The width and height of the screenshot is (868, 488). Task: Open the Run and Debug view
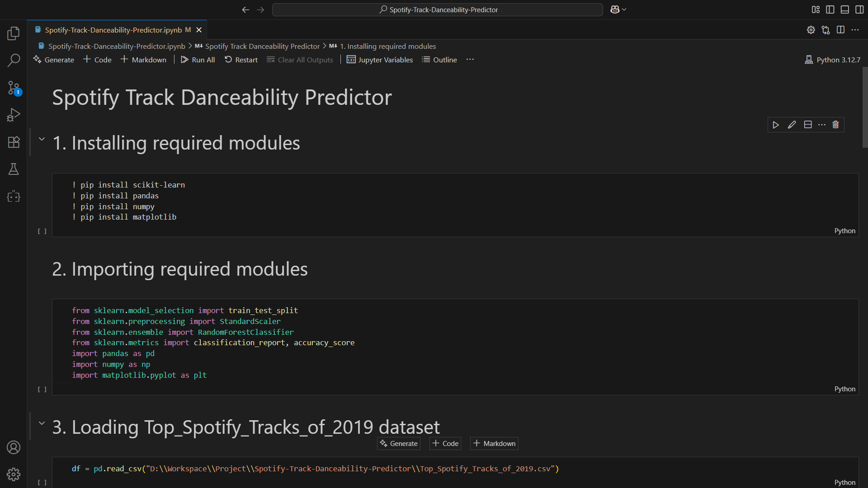coord(14,115)
